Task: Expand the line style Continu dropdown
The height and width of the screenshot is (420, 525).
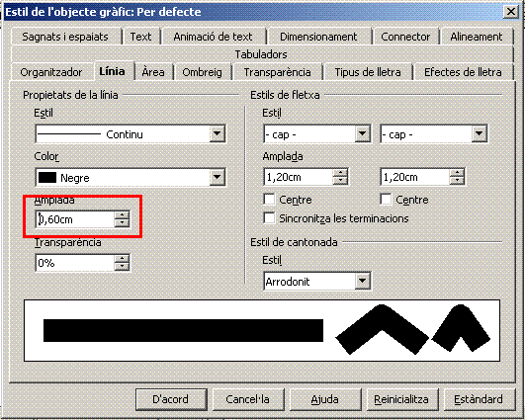Action: [x=217, y=134]
